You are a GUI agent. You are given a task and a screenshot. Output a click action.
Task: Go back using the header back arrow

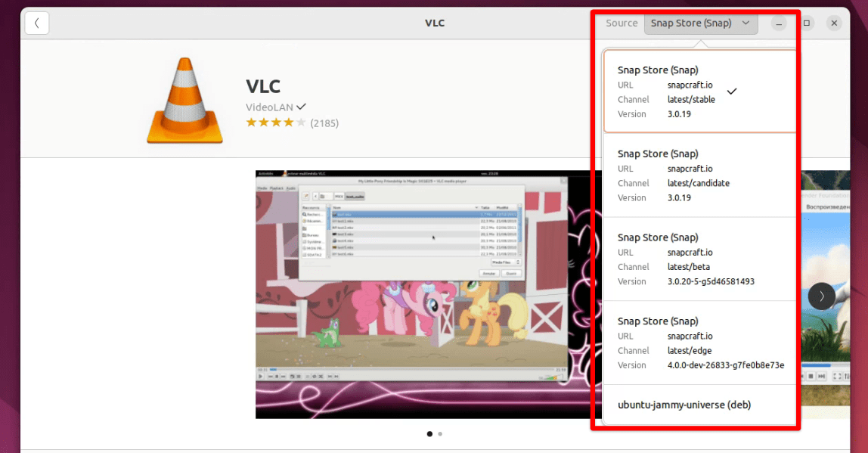click(37, 23)
